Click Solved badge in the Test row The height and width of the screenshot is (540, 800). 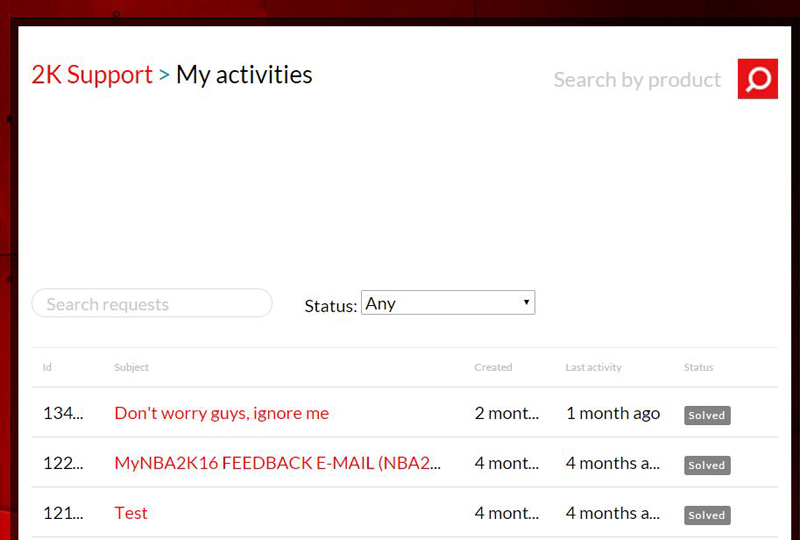point(707,516)
